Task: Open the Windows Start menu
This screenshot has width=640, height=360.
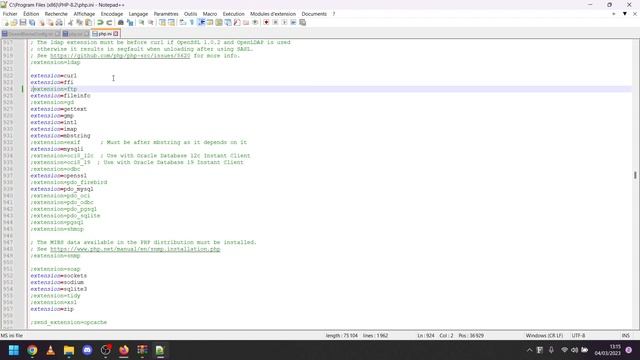Action: pos(13,350)
